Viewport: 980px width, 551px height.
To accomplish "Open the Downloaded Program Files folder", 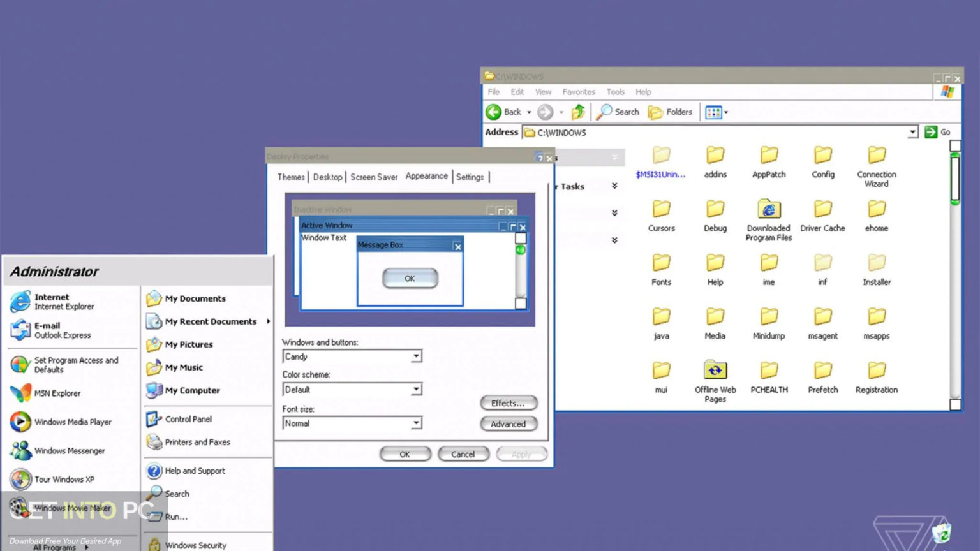I will (768, 210).
